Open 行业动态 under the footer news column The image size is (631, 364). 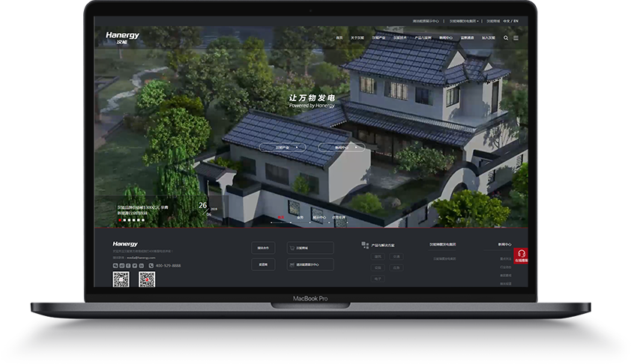[505, 267]
